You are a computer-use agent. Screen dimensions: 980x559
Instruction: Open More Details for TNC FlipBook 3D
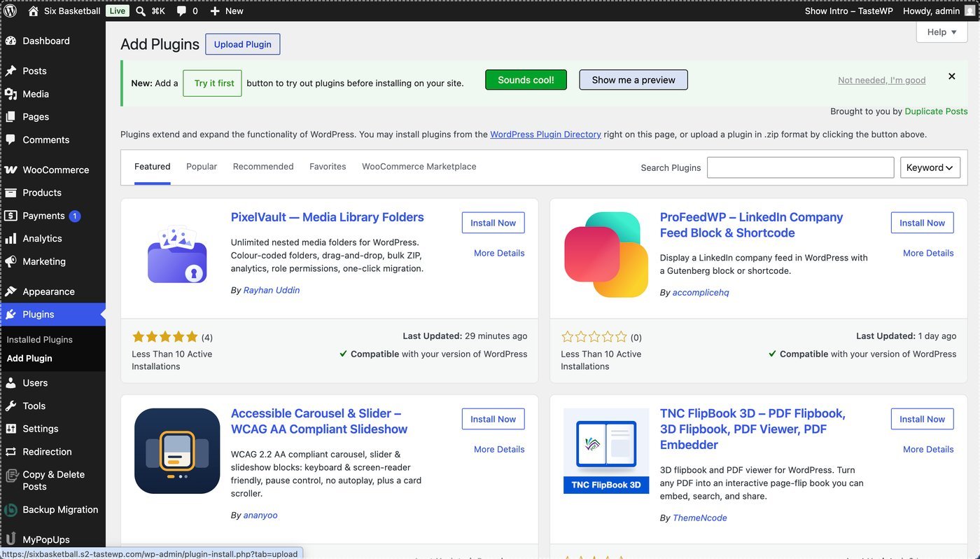pos(928,449)
